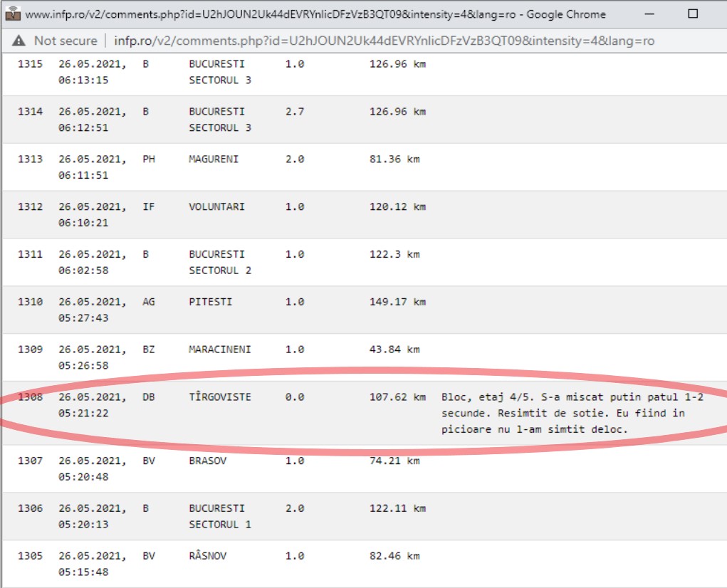Viewport: 727px width, 588px height.
Task: Click the 107.62 km distance value
Action: click(x=397, y=397)
